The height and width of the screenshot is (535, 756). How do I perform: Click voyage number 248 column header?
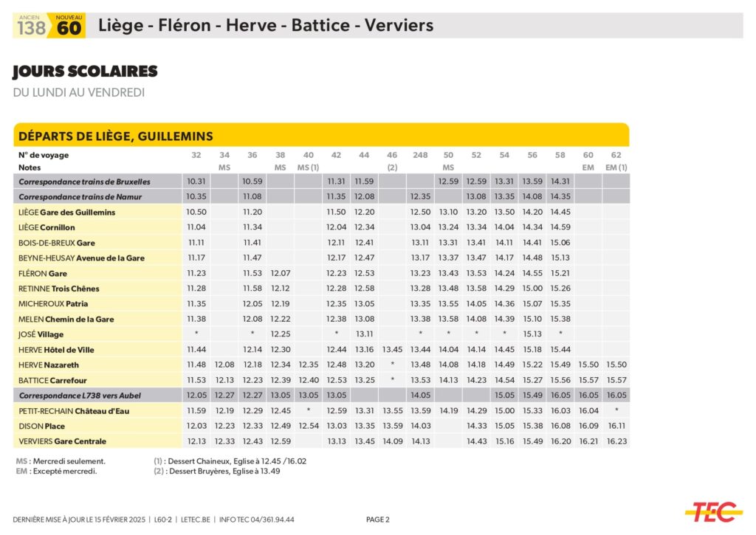click(420, 155)
